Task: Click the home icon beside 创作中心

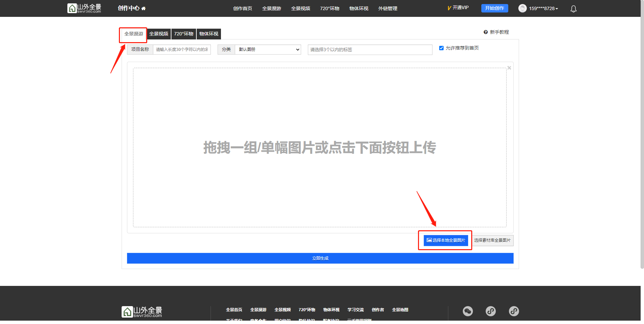Action: pos(143,8)
